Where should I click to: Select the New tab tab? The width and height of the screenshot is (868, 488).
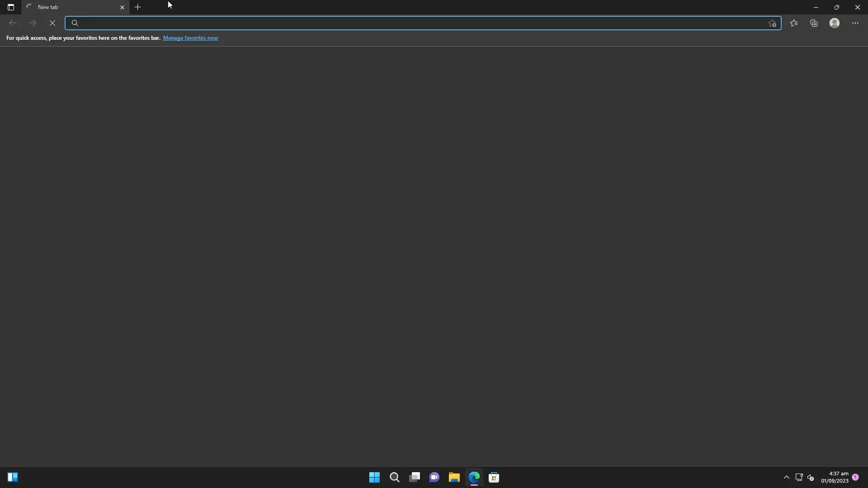[x=68, y=7]
